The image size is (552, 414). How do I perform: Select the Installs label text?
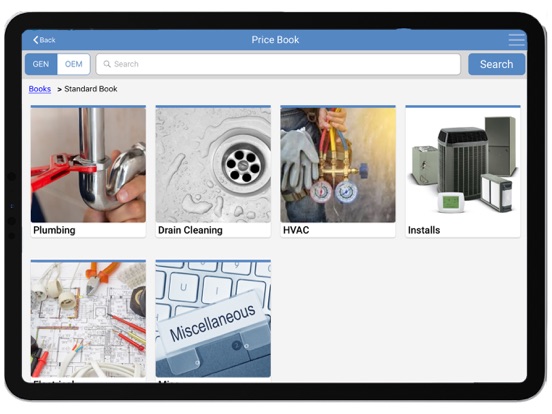[x=424, y=230]
